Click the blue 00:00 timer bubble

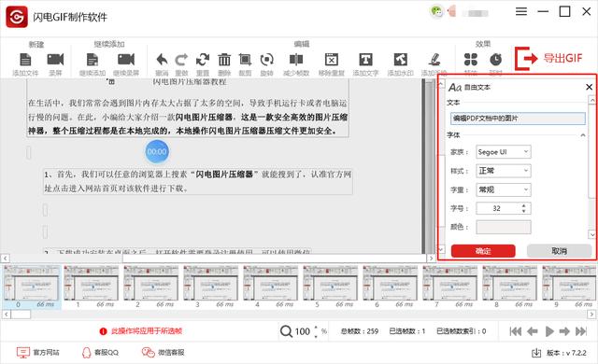pos(157,151)
